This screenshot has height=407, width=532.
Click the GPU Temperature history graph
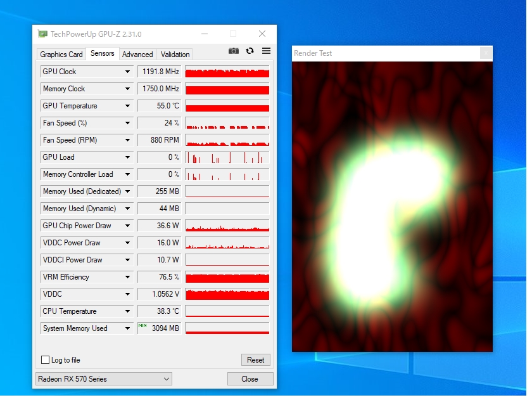click(227, 106)
